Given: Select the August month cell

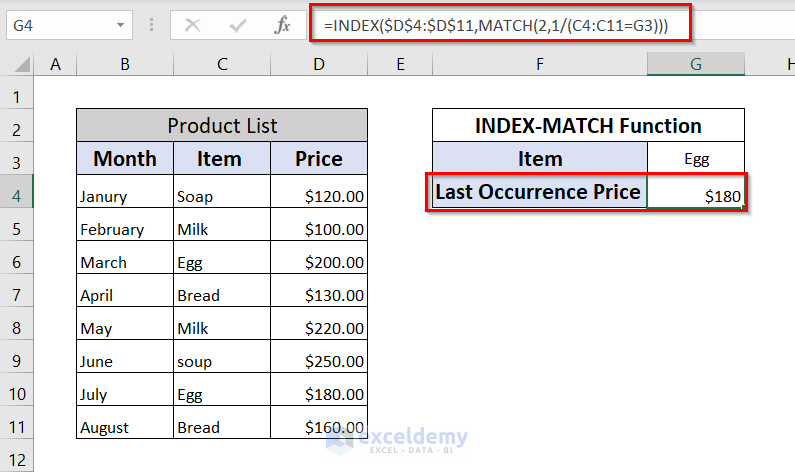Looking at the screenshot, I should [125, 427].
